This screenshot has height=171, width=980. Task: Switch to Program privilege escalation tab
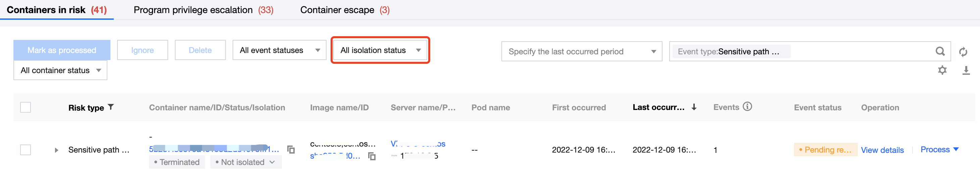203,10
